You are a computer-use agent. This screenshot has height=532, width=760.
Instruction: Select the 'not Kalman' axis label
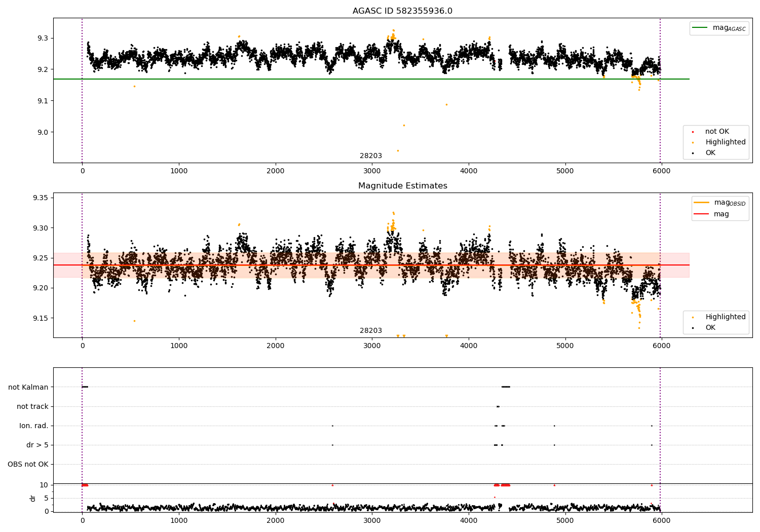(28, 387)
